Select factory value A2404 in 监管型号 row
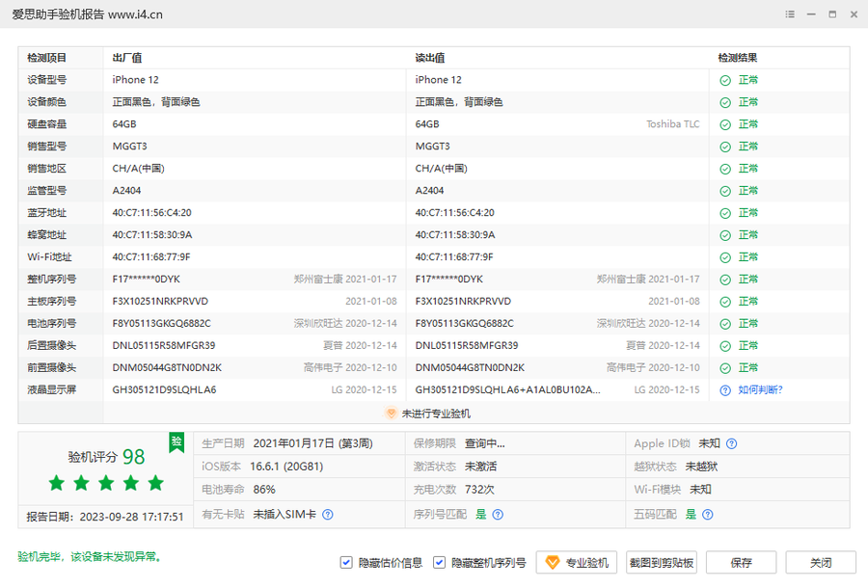Screen dimensions: 868x588 coord(126,191)
